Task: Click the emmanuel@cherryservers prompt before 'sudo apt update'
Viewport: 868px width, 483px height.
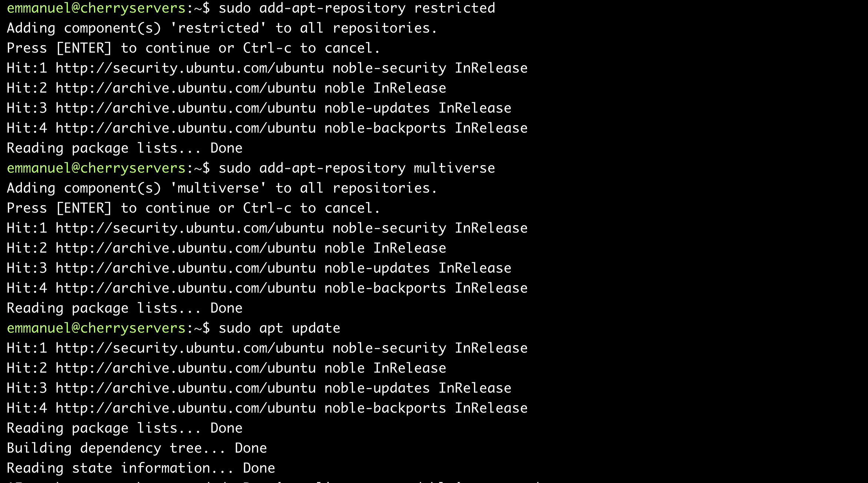Action: click(x=96, y=328)
